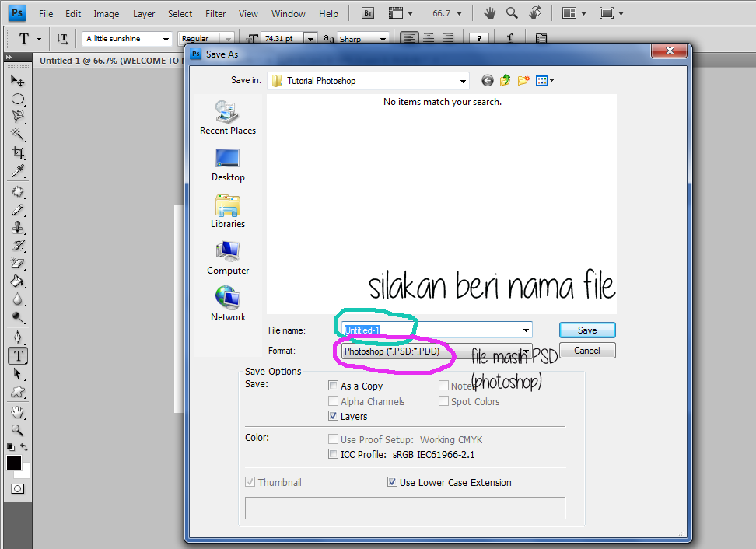Open the font family dropdown
This screenshot has height=549, width=756.
pyautogui.click(x=166, y=39)
